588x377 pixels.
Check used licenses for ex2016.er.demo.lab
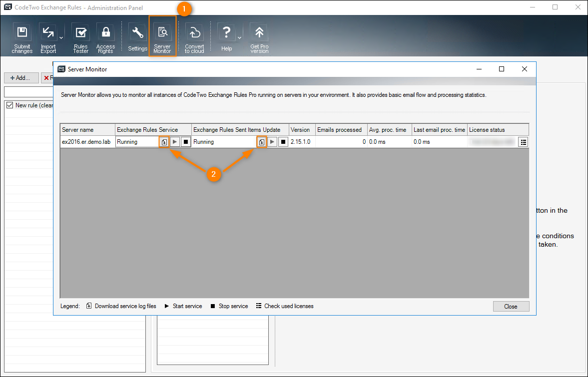(x=523, y=142)
